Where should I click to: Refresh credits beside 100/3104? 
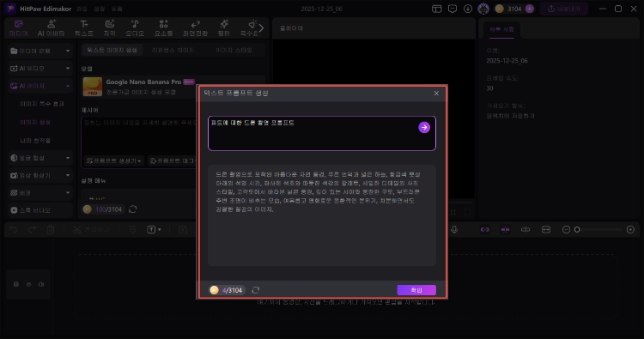point(132,209)
